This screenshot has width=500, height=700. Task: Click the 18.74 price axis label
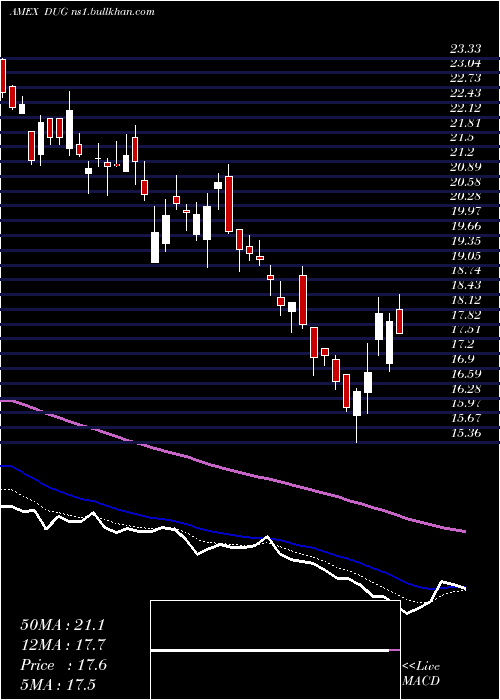coord(466,271)
